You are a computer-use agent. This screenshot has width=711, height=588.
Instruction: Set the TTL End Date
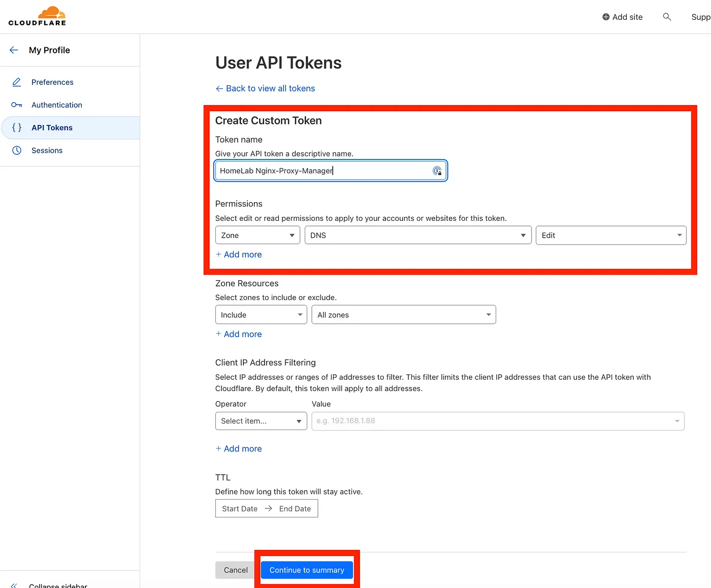(x=295, y=509)
